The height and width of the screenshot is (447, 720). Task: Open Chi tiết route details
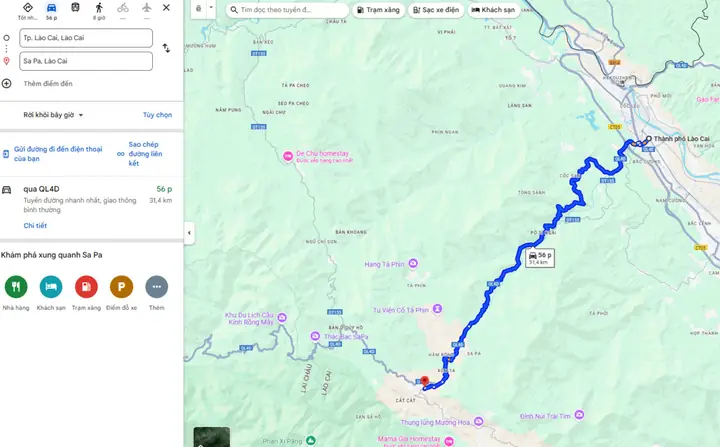[x=35, y=226]
